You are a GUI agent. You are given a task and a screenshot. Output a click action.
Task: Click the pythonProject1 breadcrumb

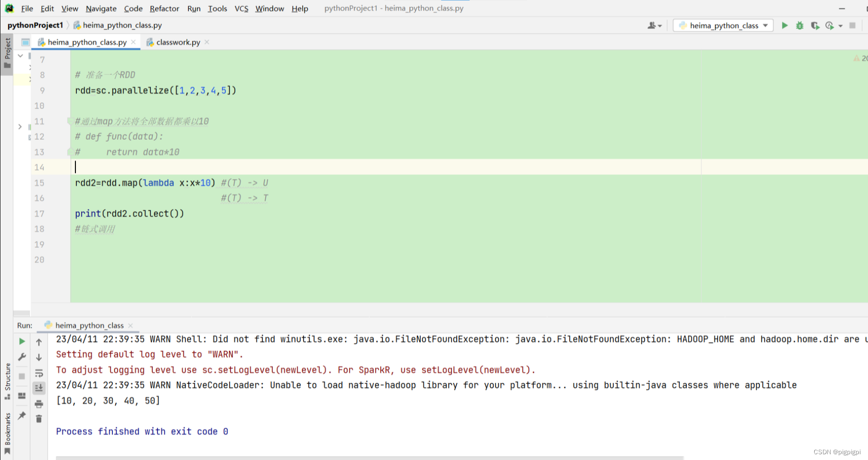(35, 25)
